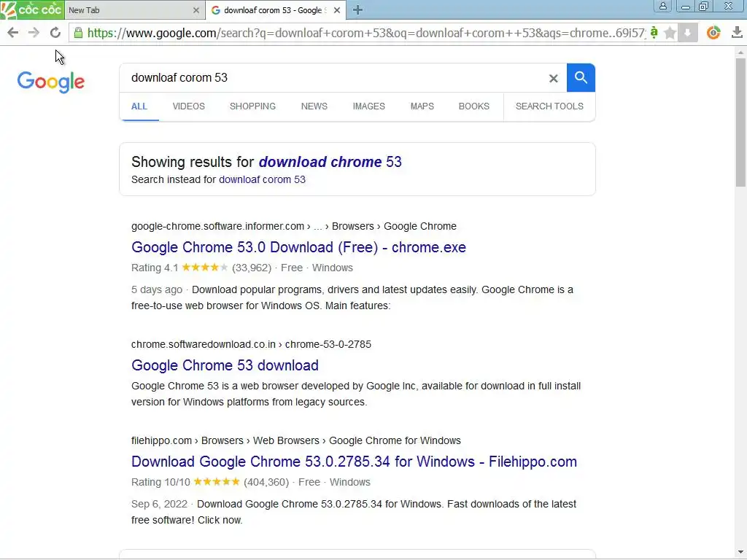Click the user profile icon in title bar

662,6
